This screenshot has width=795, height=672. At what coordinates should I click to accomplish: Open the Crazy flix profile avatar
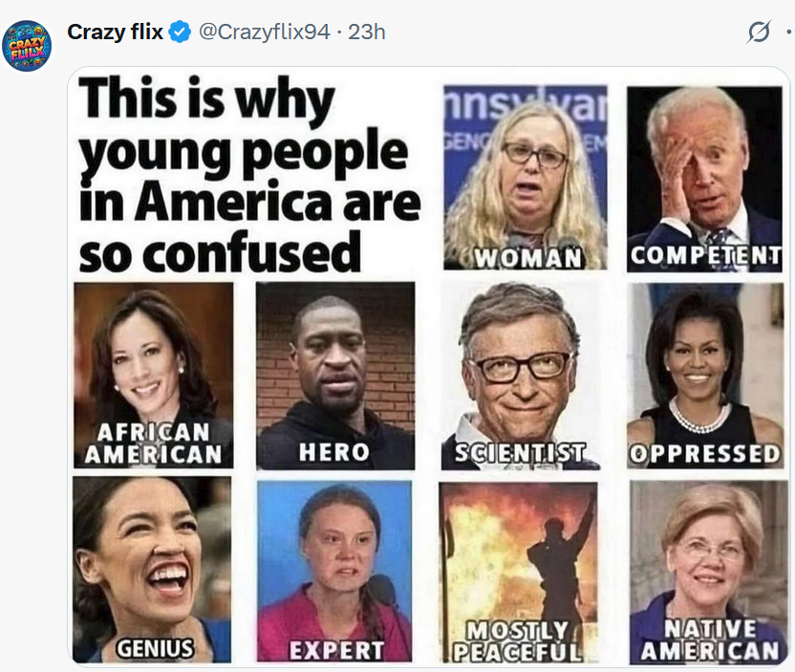pyautogui.click(x=27, y=45)
